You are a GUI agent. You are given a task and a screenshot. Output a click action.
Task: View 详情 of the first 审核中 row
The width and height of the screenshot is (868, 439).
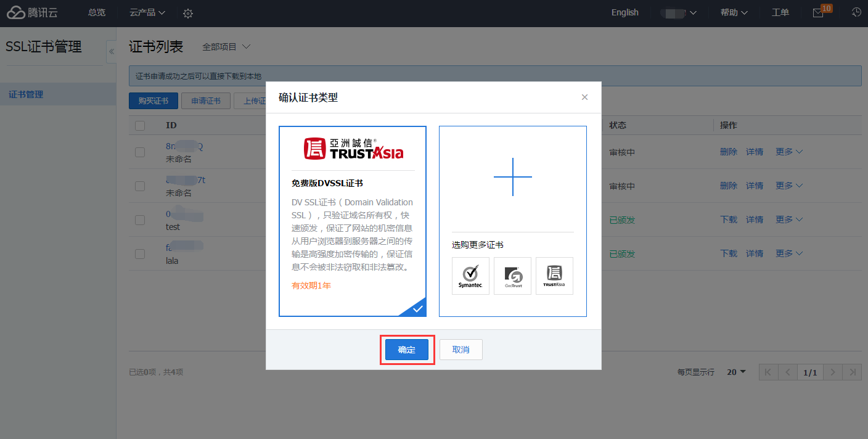755,152
